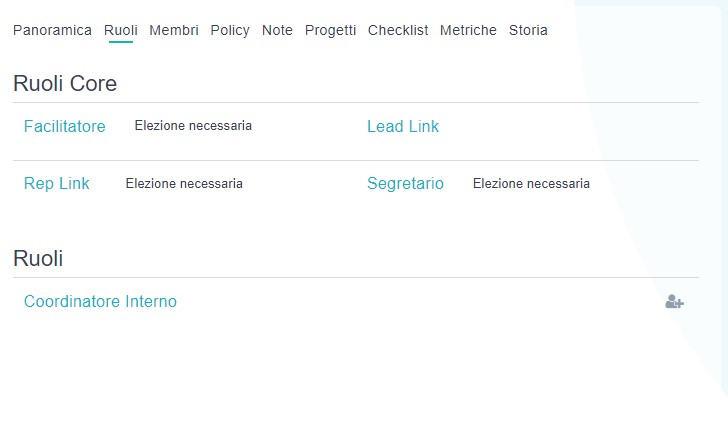Open the Storia tab
This screenshot has width=728, height=443.
coord(528,31)
